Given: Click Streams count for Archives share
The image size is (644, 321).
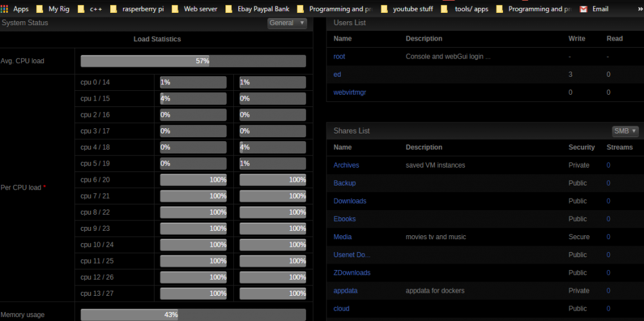Looking at the screenshot, I should [609, 165].
